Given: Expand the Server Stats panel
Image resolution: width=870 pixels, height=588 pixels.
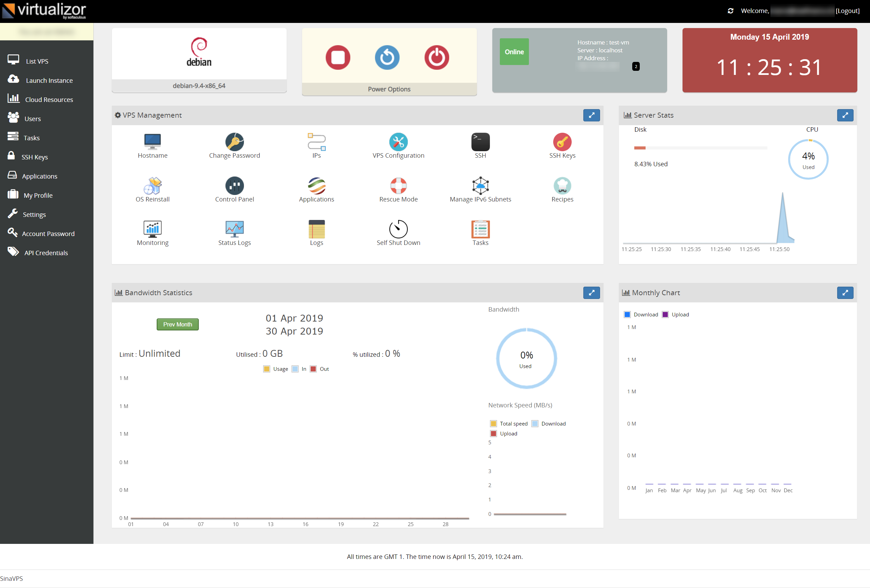Looking at the screenshot, I should tap(845, 115).
